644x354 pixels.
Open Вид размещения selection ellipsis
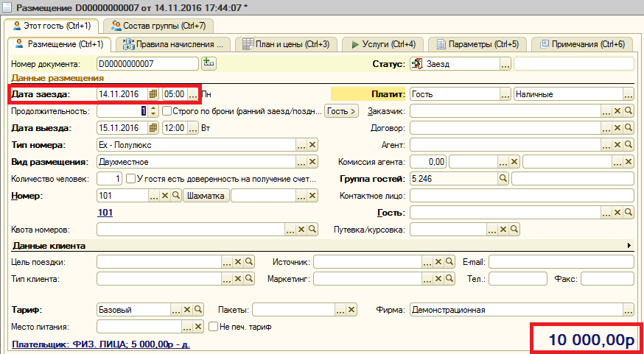click(x=301, y=162)
